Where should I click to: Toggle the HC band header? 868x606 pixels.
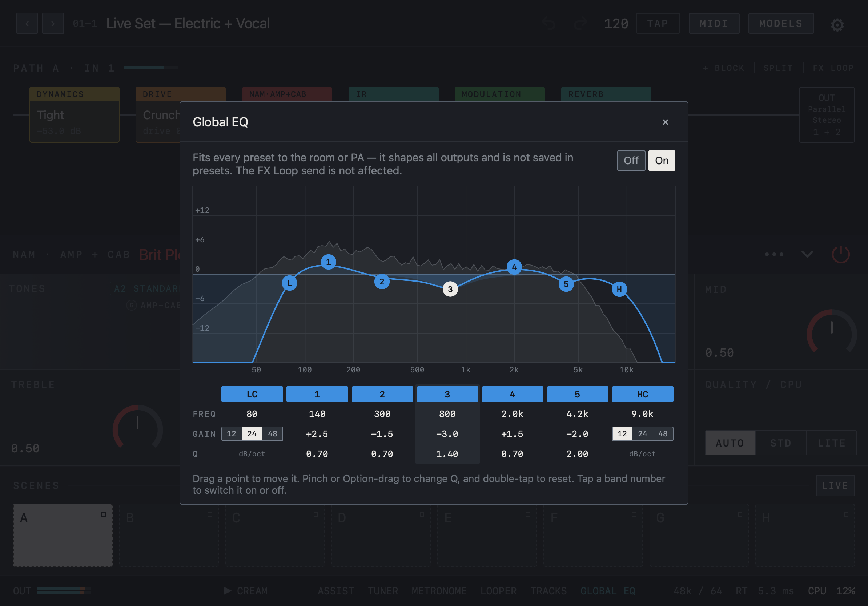point(642,394)
